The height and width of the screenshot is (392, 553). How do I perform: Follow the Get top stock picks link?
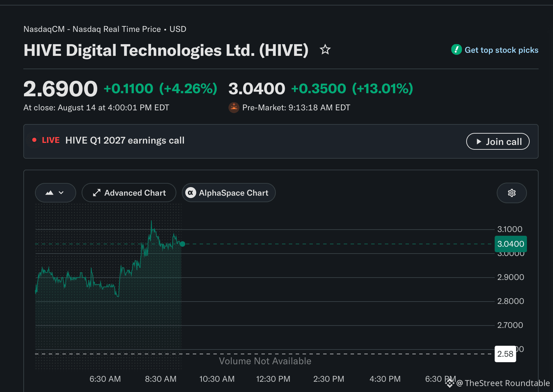point(502,50)
